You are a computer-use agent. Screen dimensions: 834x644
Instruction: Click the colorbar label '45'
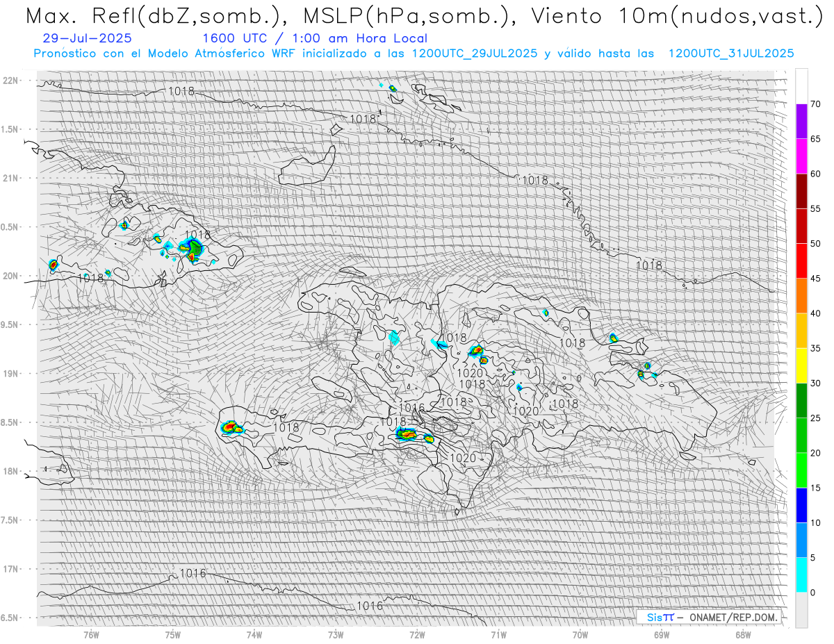click(x=815, y=279)
